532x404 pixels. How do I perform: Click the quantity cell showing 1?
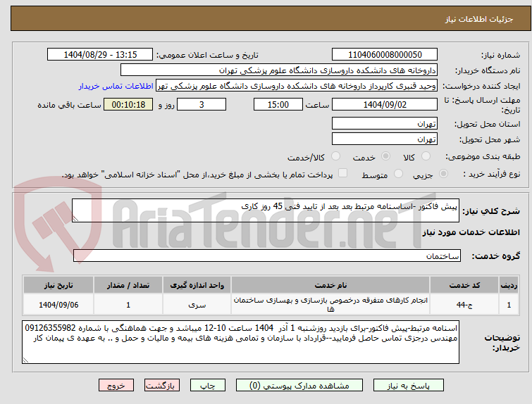pos(128,305)
